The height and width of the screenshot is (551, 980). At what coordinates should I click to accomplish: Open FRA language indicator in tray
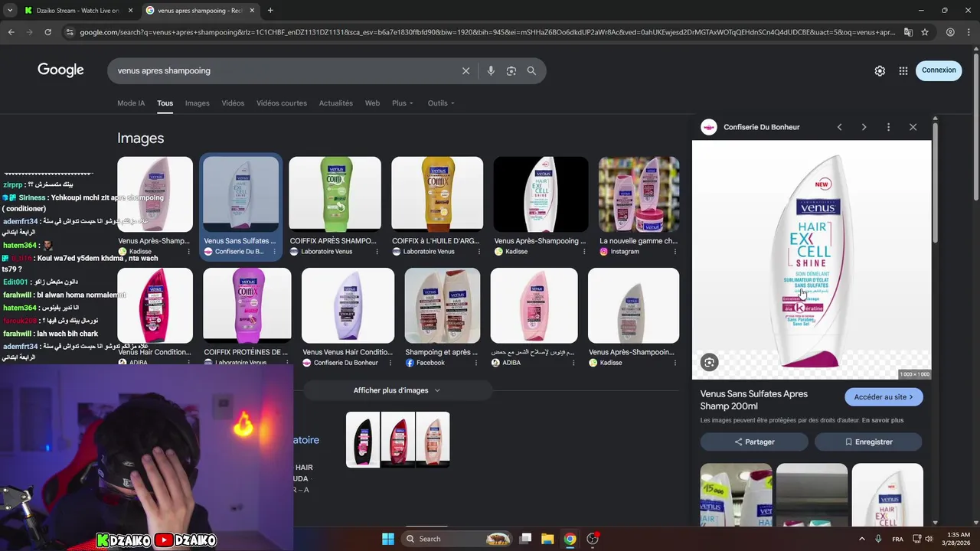point(897,539)
